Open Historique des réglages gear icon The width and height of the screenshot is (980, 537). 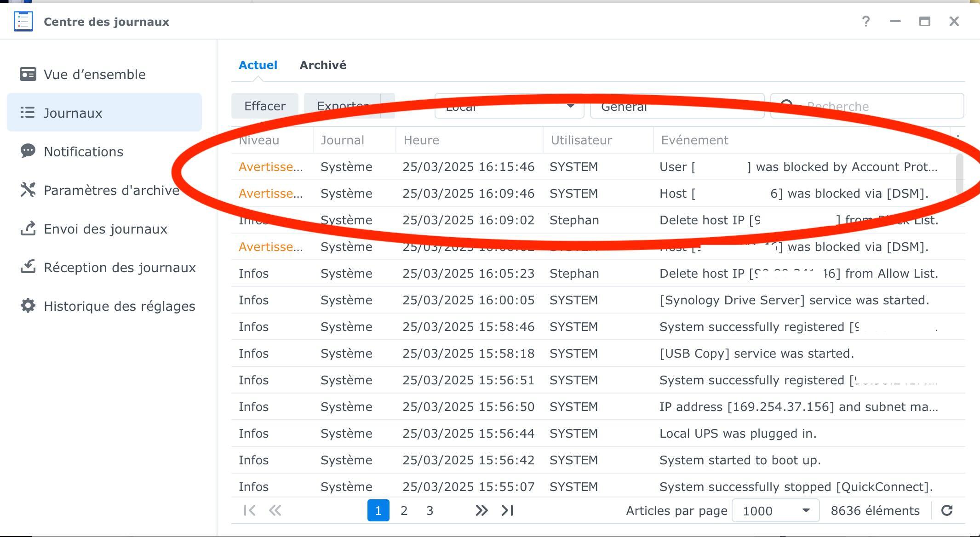28,306
